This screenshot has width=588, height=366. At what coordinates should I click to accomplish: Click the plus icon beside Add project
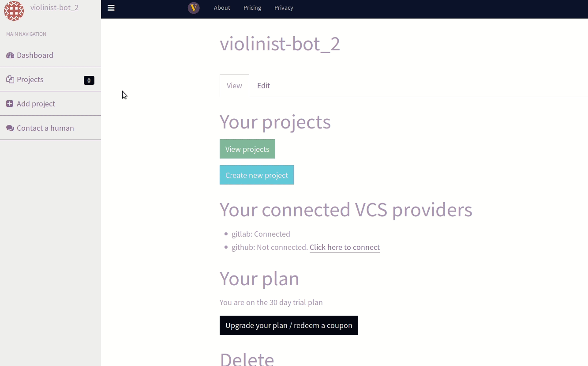tap(10, 103)
